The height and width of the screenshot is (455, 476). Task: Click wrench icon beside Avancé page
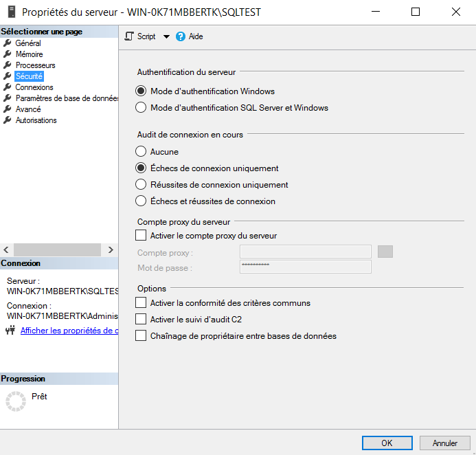pos(8,109)
